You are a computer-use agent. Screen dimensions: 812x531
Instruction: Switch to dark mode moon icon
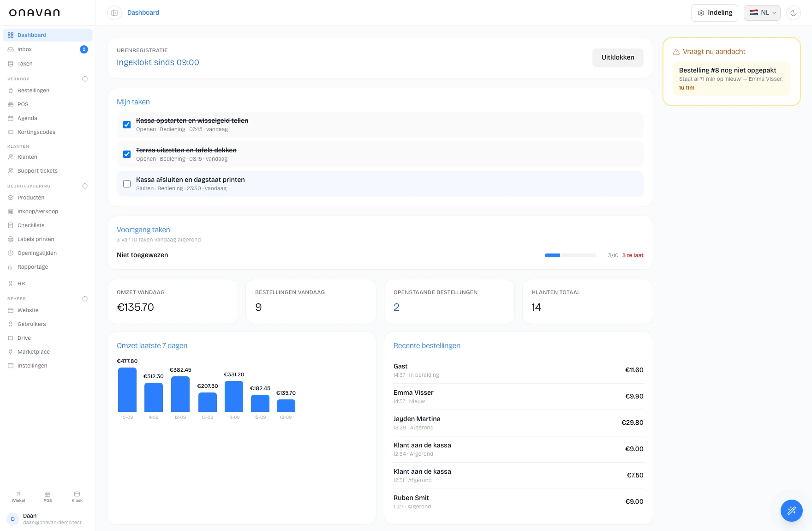[x=794, y=13]
